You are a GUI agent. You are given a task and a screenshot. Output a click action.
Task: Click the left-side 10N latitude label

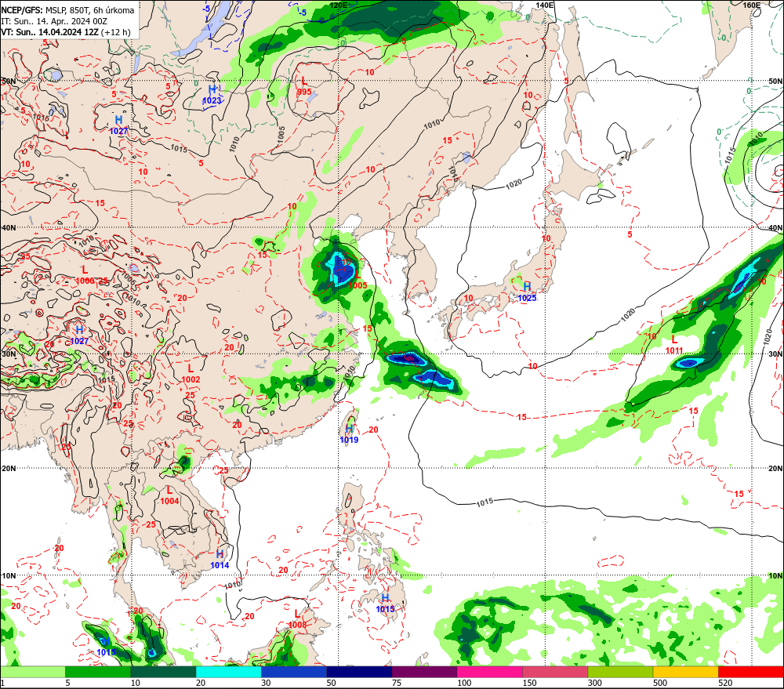click(9, 576)
